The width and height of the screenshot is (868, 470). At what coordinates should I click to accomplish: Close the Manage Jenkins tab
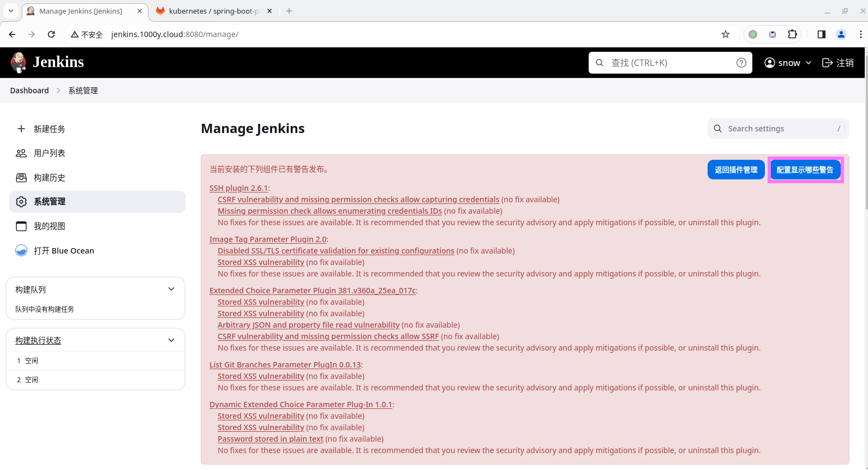tap(140, 11)
